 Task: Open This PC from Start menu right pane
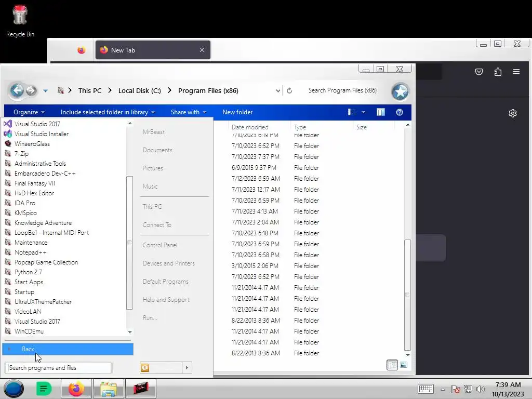[x=152, y=207]
